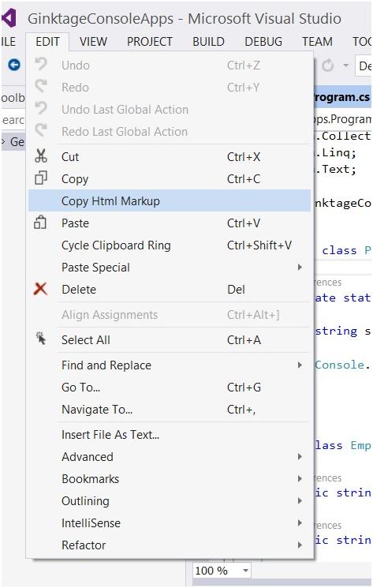This screenshot has height=588, width=373.
Task: Click the Select All cursor icon
Action: (x=41, y=339)
